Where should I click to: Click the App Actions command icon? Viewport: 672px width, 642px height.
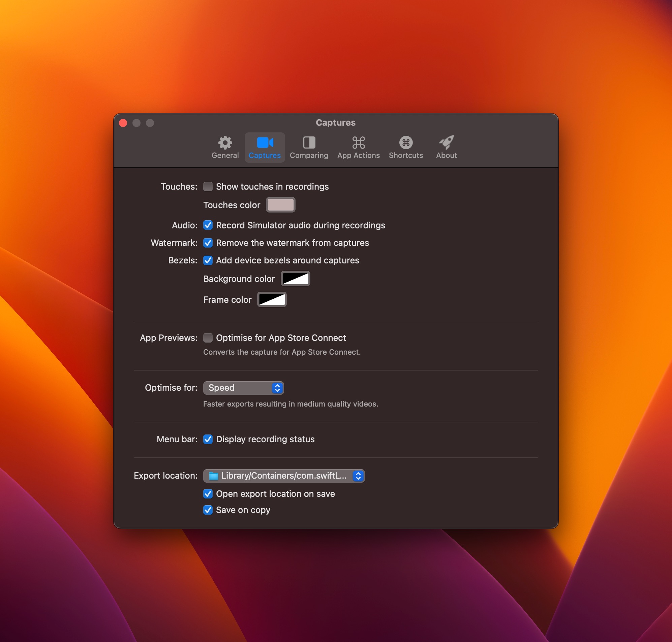point(358,143)
